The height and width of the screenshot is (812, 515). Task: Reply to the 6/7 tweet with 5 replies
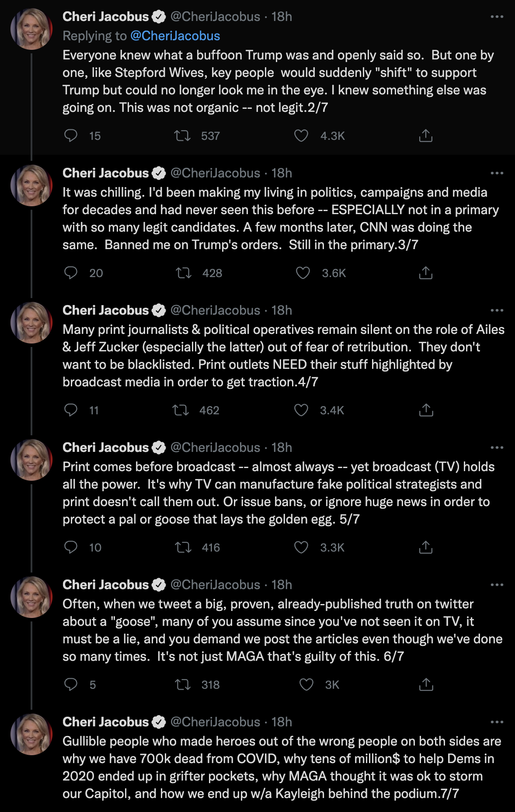tap(71, 685)
